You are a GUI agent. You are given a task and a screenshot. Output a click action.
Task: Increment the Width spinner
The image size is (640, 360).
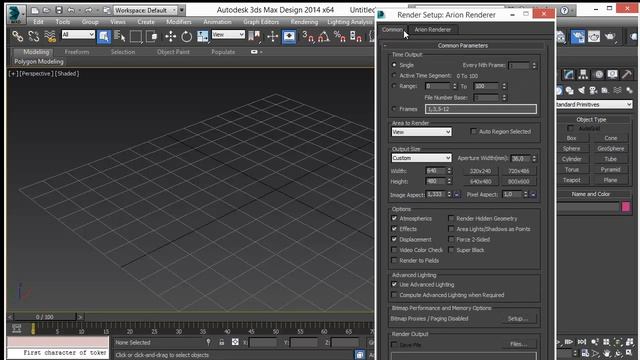pos(449,169)
